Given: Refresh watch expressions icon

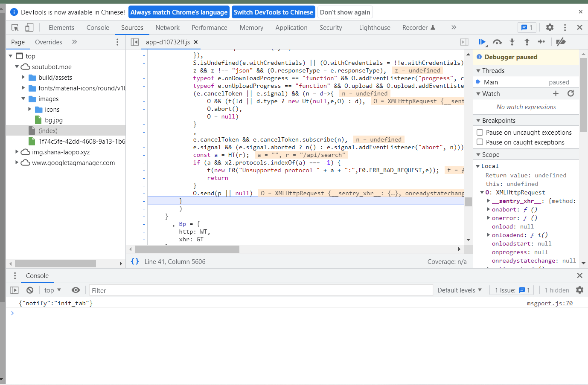Looking at the screenshot, I should tap(571, 93).
